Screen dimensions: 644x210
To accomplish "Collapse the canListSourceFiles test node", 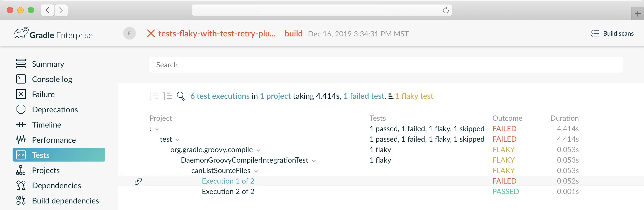I will [256, 171].
